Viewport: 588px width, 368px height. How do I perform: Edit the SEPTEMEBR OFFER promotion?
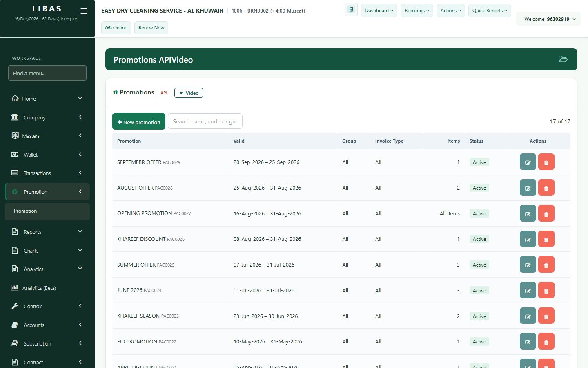tap(528, 162)
